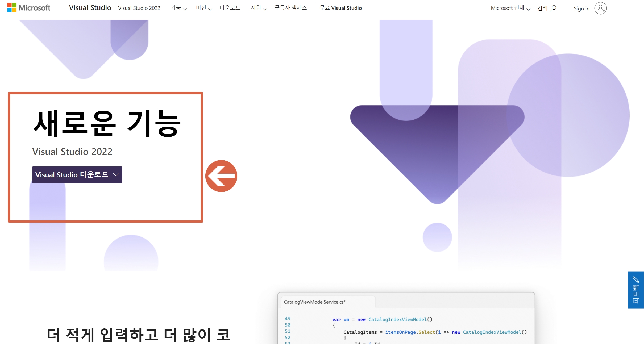
Task: Click the search magnifier icon
Action: point(553,8)
